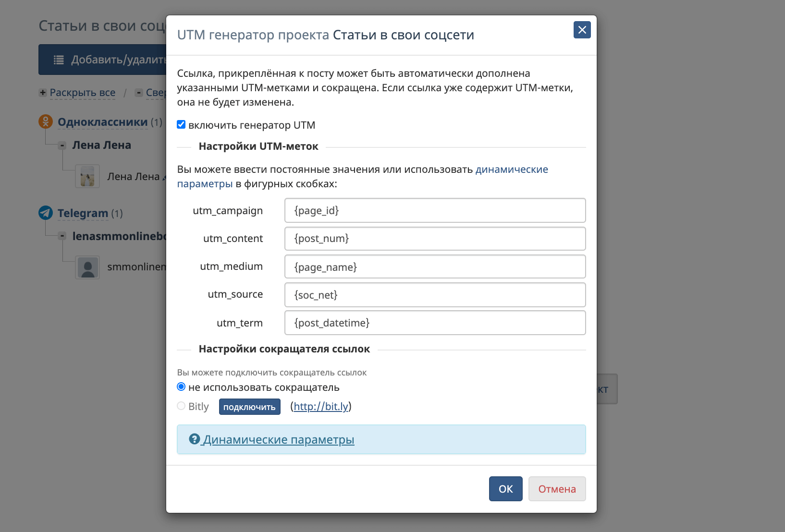Select не использовать сокращатель radio option

tap(181, 387)
